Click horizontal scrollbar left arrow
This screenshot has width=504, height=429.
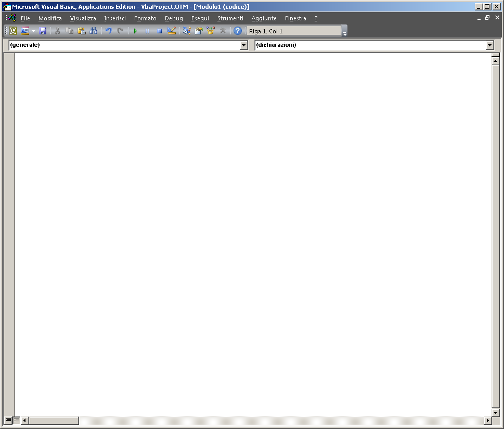click(25, 420)
